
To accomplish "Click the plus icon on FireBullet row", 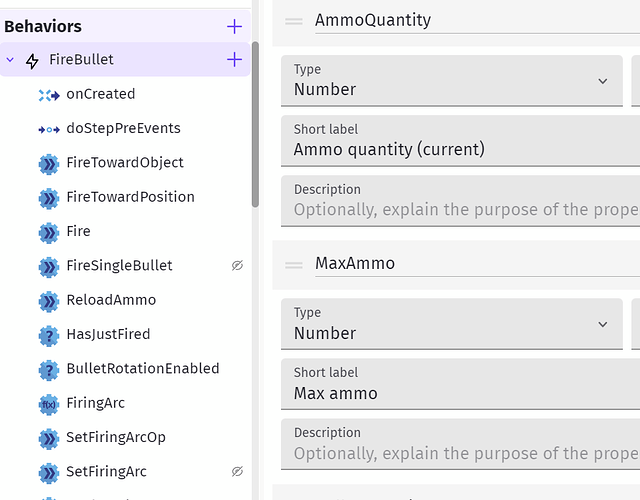I will [x=234, y=60].
